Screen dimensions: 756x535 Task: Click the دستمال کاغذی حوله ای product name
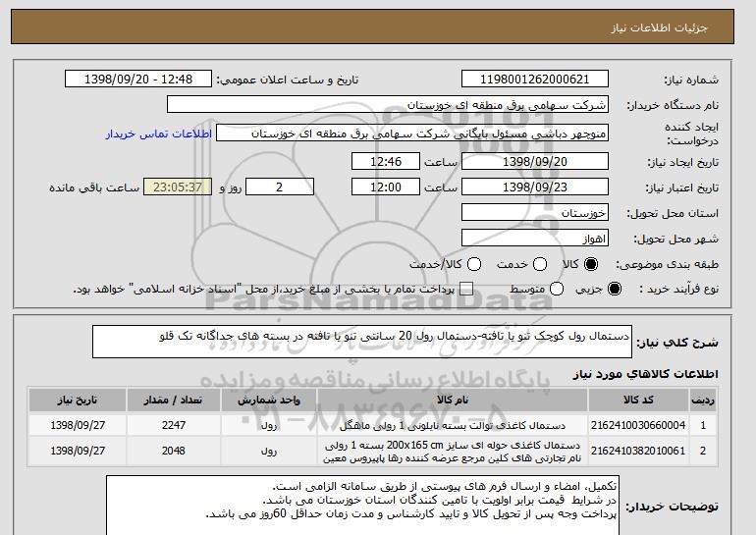pos(453,452)
